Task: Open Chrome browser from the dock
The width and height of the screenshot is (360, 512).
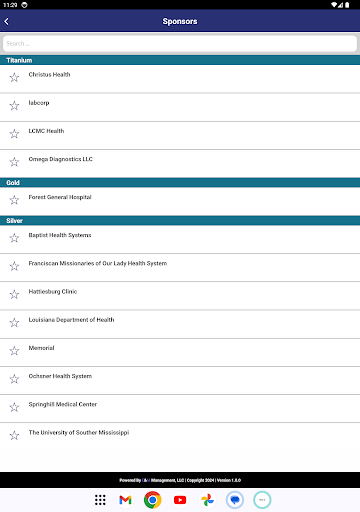Action: tap(153, 500)
